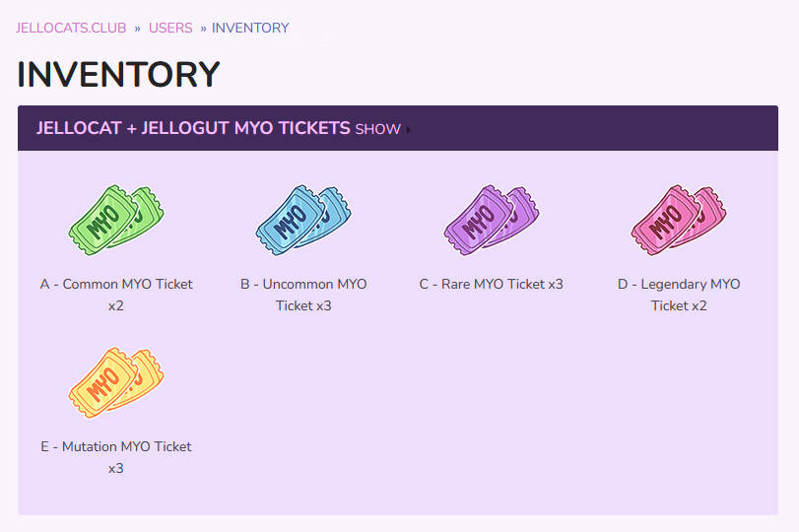The height and width of the screenshot is (532, 799).
Task: Open the USERS breadcrumb link
Action: (170, 28)
